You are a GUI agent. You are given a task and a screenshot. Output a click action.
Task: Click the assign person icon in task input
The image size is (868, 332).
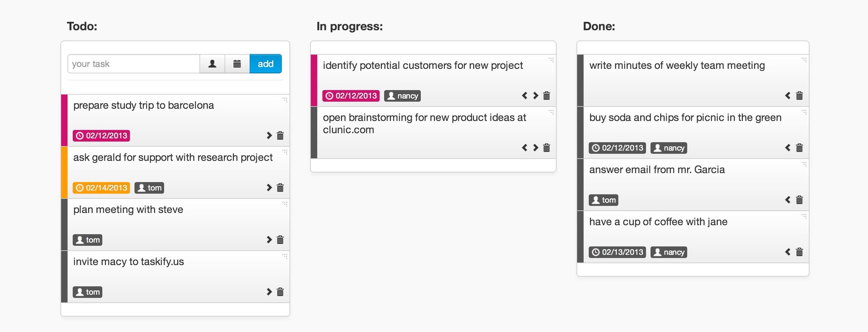point(212,64)
